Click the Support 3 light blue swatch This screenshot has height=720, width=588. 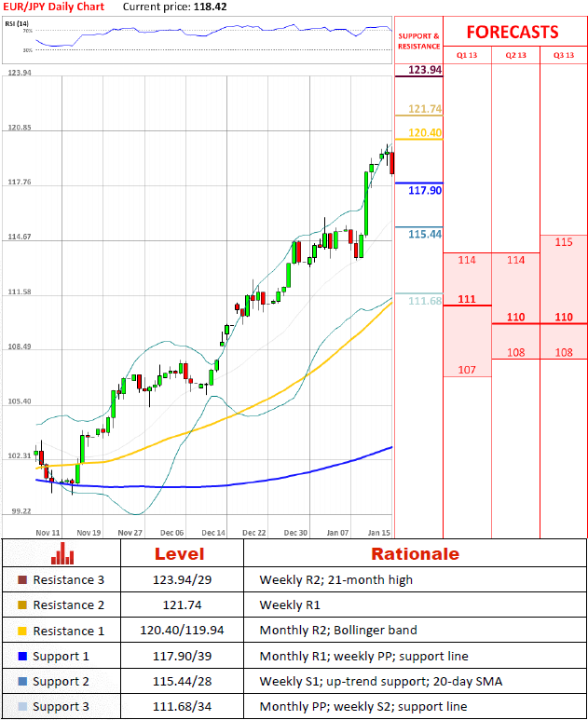pyautogui.click(x=22, y=707)
